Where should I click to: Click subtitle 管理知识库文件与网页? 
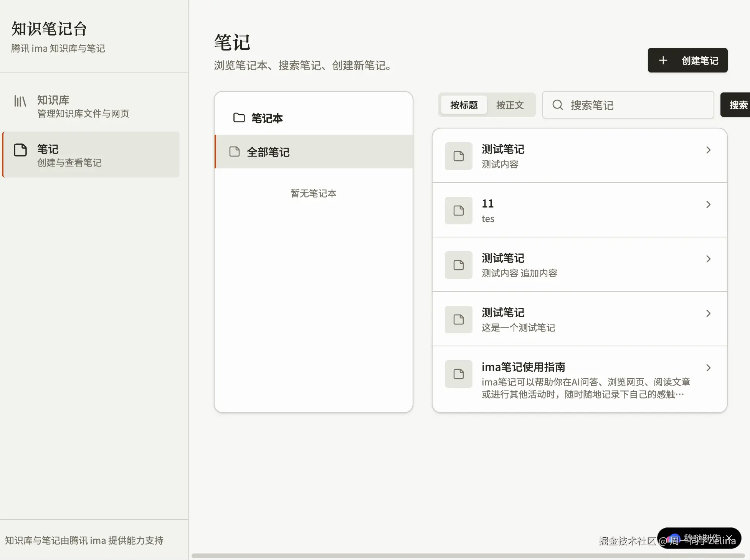(83, 114)
